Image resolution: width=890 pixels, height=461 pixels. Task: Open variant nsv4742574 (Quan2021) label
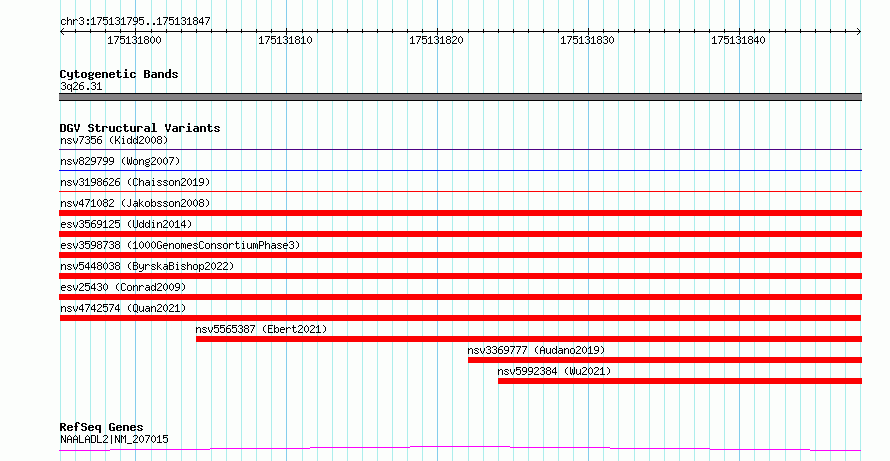tap(123, 308)
